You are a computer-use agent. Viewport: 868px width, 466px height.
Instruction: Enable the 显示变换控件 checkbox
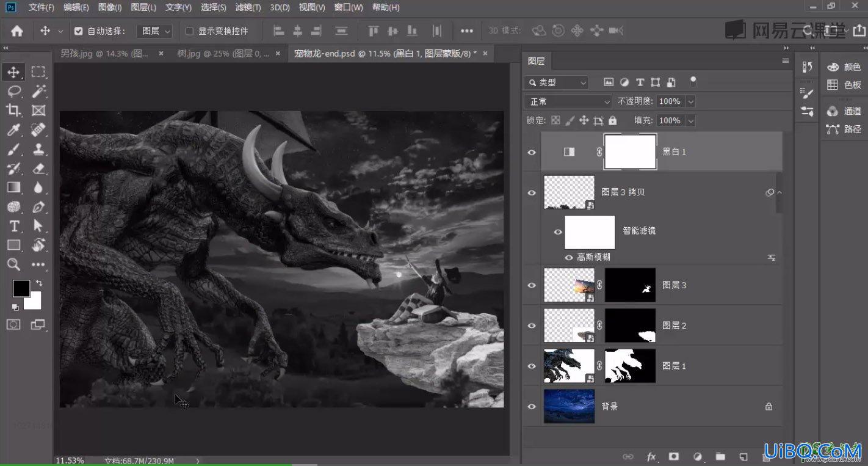189,31
